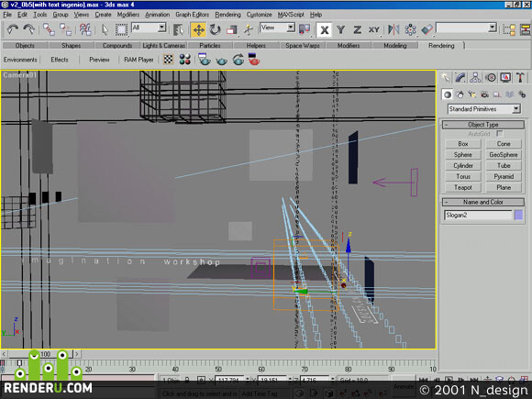Screen dimensions: 532x399
Task: Open the Utilities hammer panel icon
Action: point(520,78)
